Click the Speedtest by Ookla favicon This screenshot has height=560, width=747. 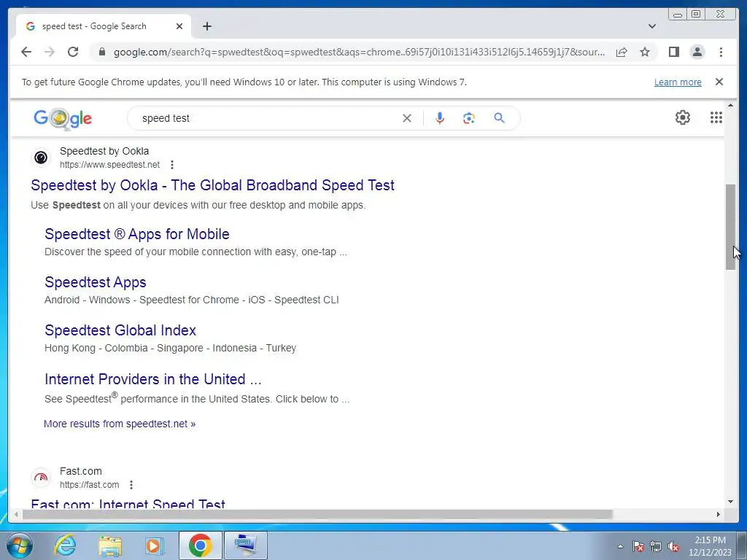pyautogui.click(x=41, y=157)
